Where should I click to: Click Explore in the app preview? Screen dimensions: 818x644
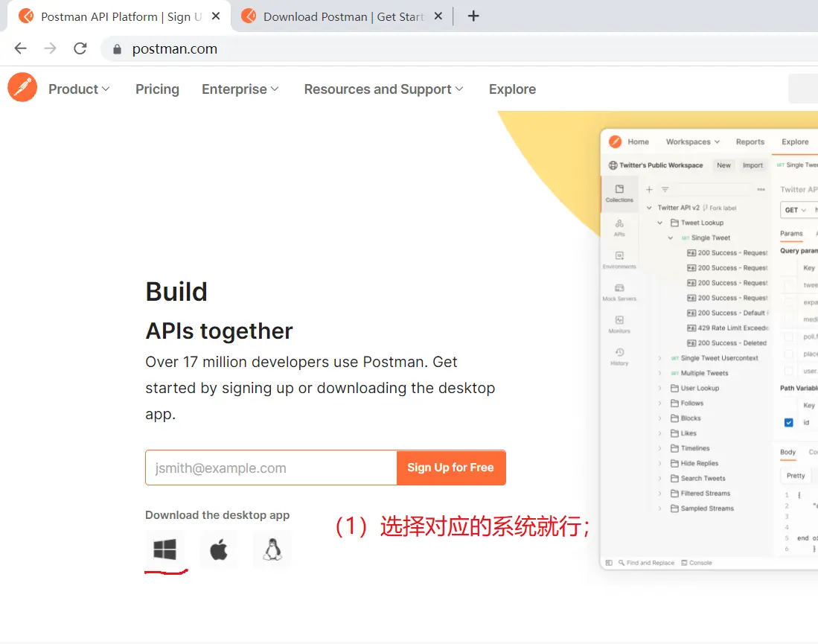[x=794, y=142]
